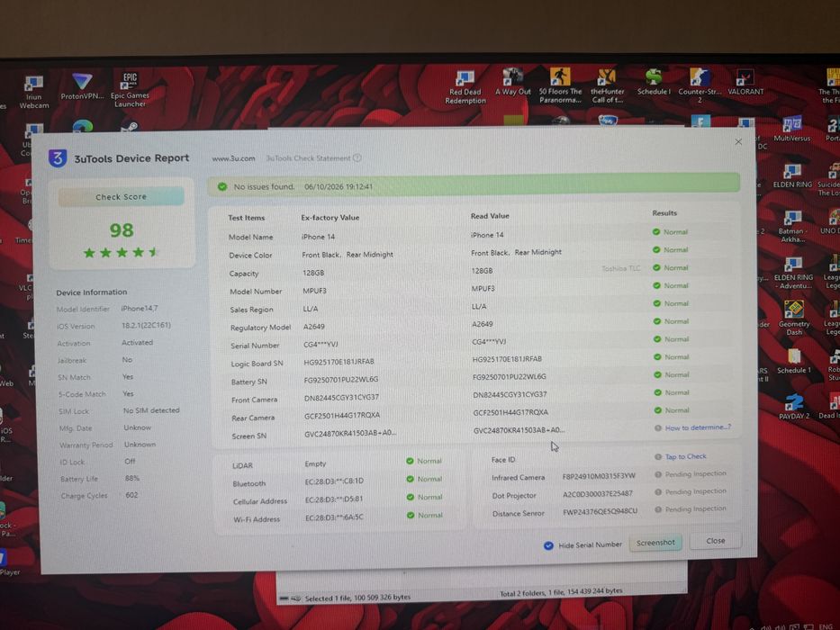
Task: Click the iPhone14,7 model identifier
Action: click(x=140, y=309)
